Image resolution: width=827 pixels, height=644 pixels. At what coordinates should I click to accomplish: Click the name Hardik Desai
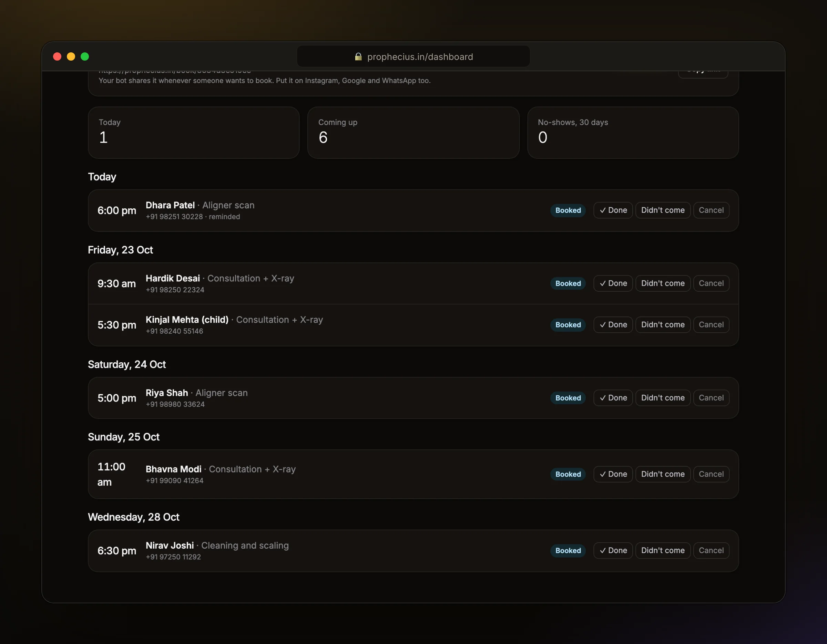pos(173,278)
